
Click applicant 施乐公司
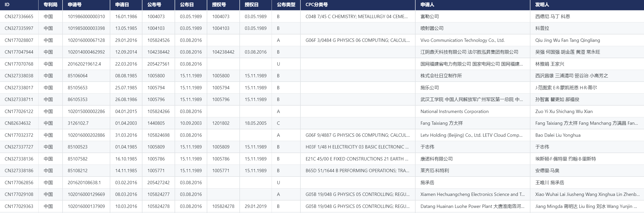click(x=430, y=88)
